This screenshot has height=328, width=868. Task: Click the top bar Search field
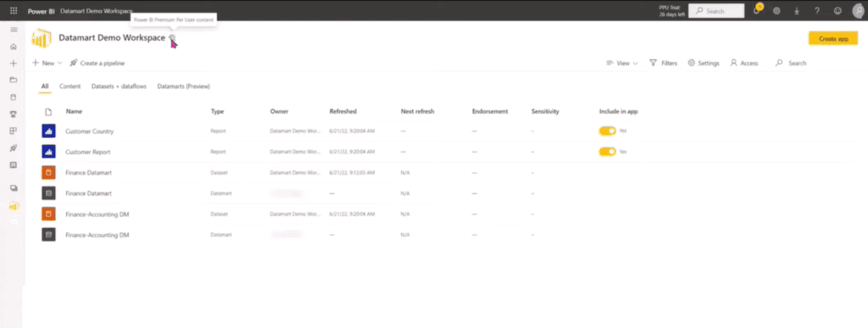coord(716,11)
